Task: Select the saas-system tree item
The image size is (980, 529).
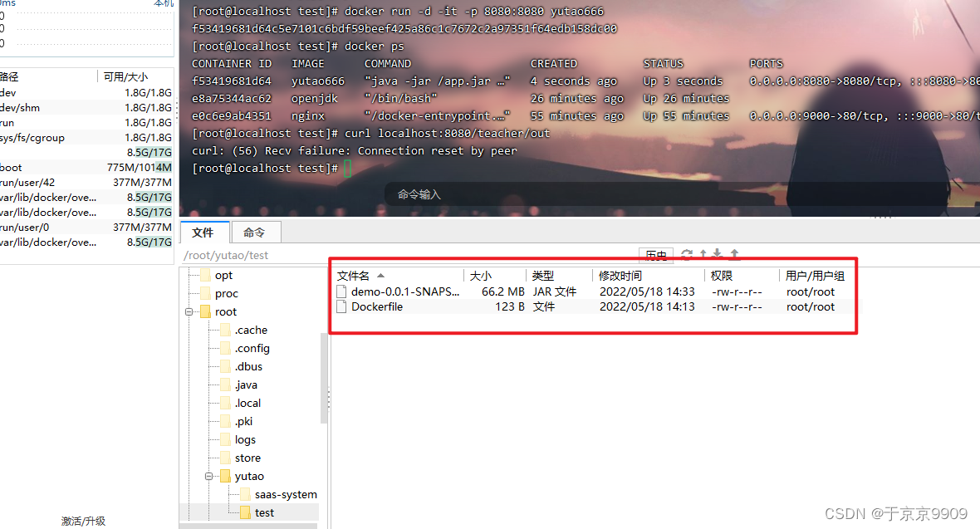Action: (286, 494)
